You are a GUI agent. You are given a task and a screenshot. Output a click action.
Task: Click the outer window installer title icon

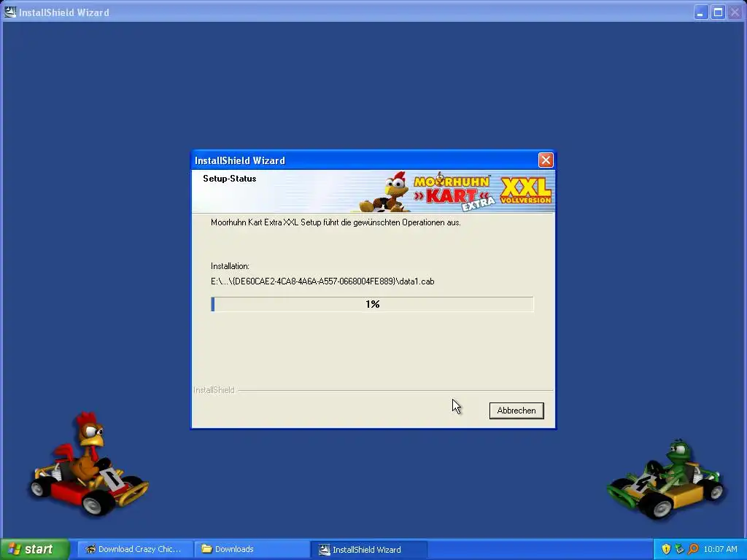coord(9,12)
